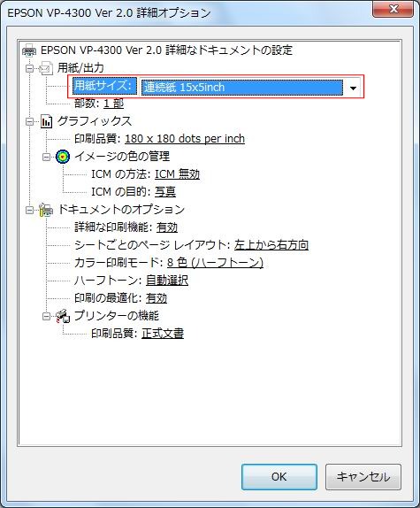Click page layout value 左上から右方向

coord(271,245)
